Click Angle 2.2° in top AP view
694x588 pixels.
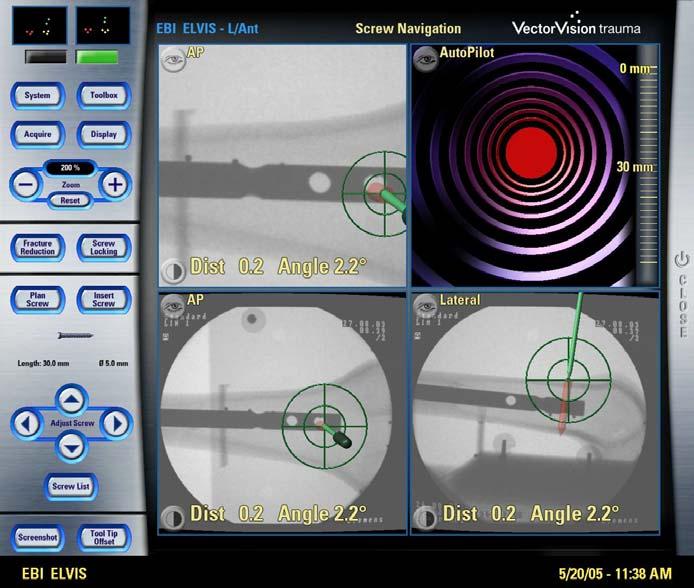(x=322, y=267)
